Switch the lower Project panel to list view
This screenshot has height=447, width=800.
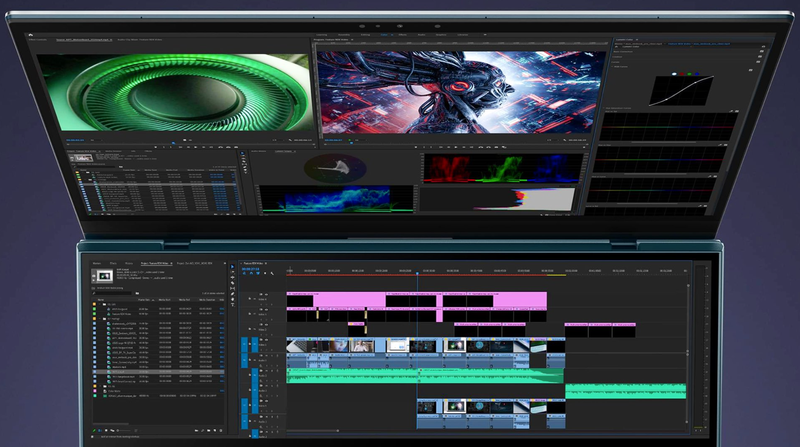click(99, 430)
